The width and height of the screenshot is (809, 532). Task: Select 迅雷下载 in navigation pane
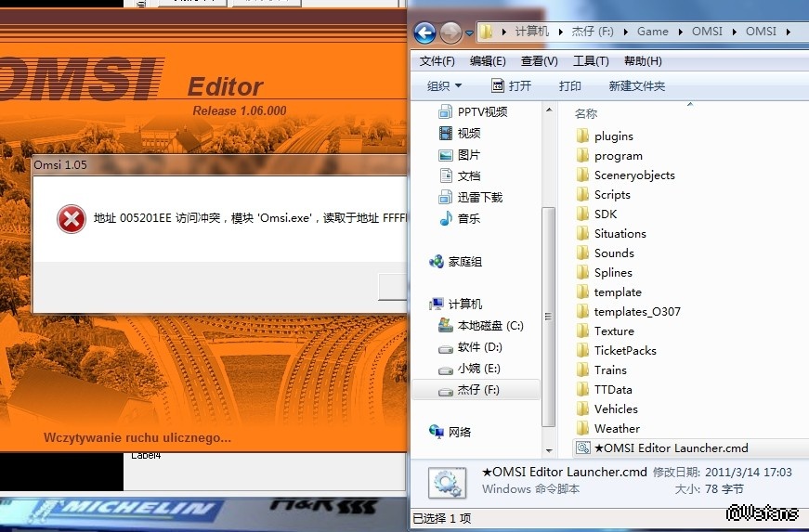click(x=471, y=198)
